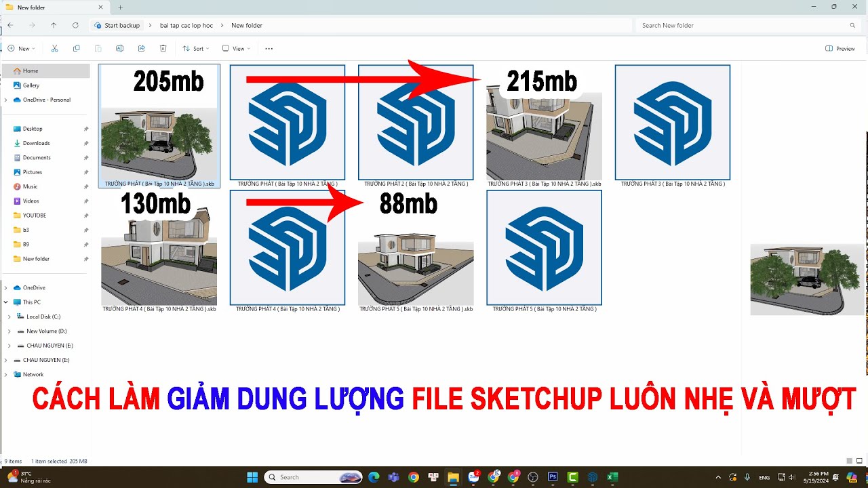
Task: Click the ENG language indicator
Action: pyautogui.click(x=764, y=477)
